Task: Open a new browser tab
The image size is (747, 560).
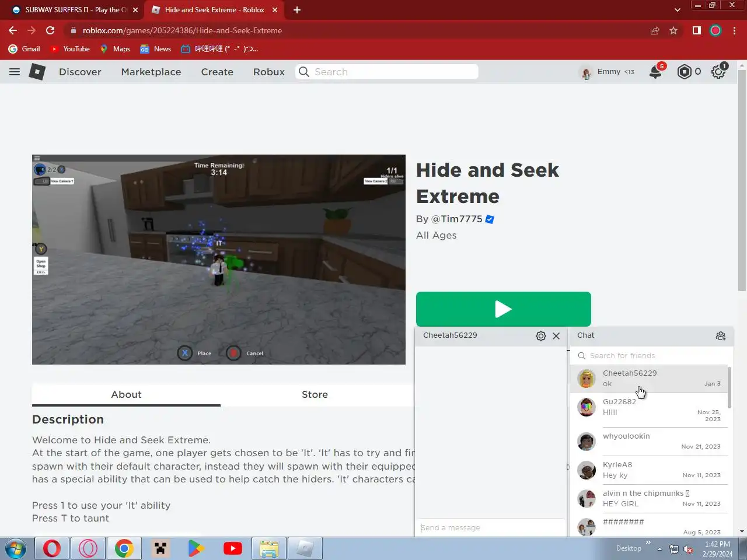Action: [297, 10]
